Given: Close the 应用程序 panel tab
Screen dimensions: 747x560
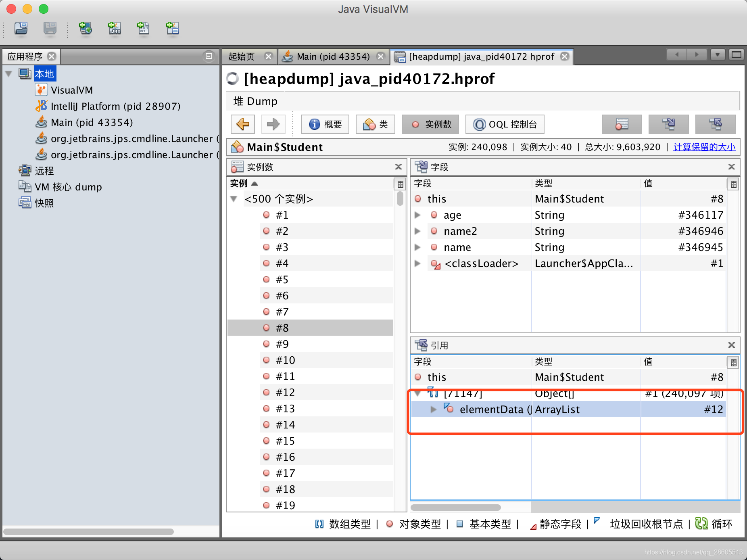Looking at the screenshot, I should (52, 56).
